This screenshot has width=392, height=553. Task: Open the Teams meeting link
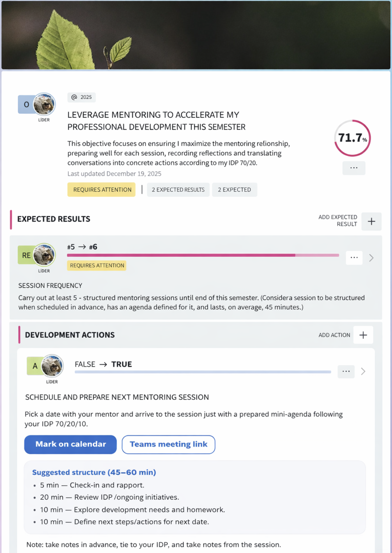(168, 444)
